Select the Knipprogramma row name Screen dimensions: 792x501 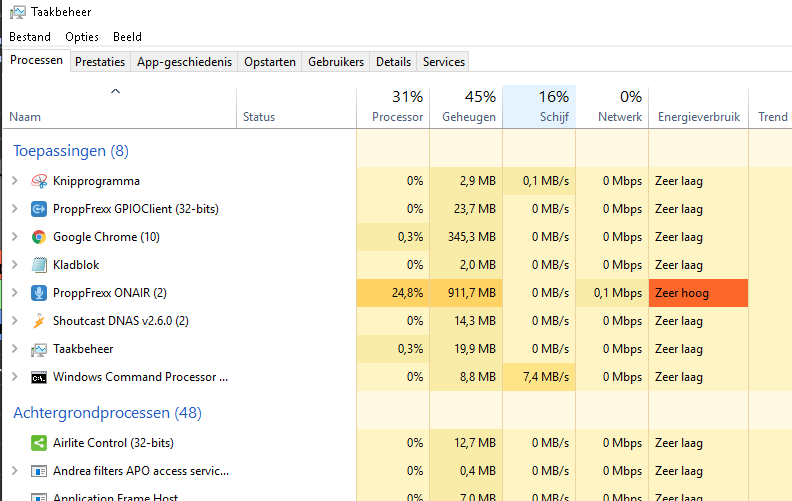(x=96, y=181)
